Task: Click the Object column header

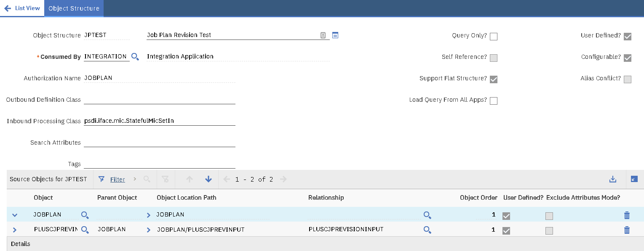Action: (43, 198)
